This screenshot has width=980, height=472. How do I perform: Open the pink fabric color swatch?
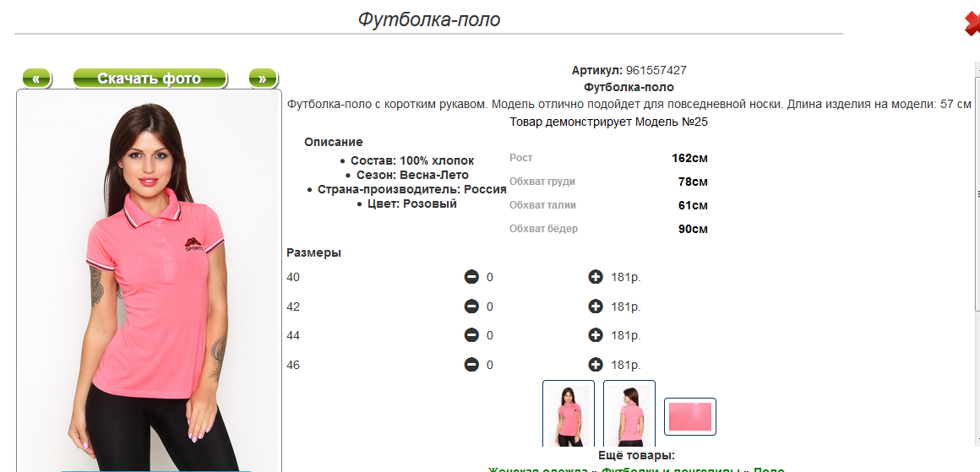click(689, 416)
